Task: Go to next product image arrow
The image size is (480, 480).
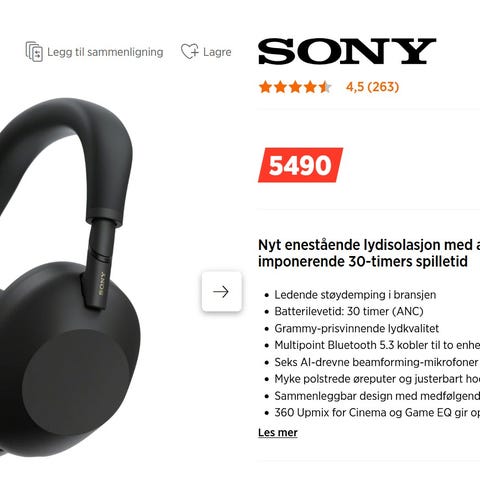Action: (222, 292)
